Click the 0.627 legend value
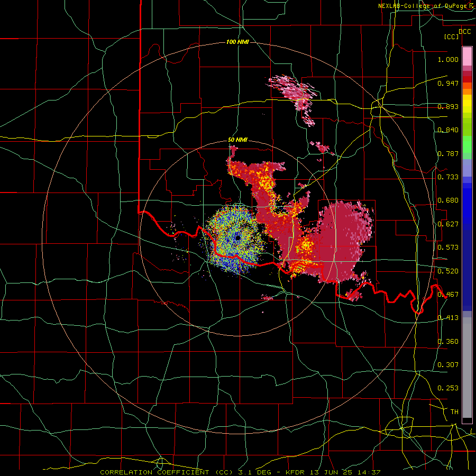Viewport: 476px width, 476px height. coord(448,224)
